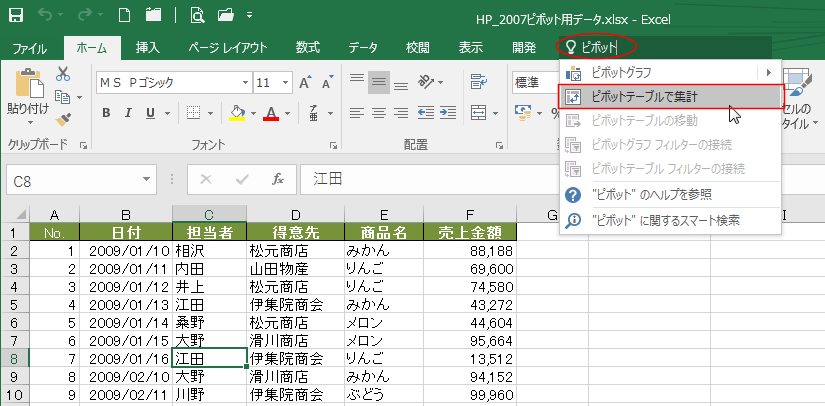The width and height of the screenshot is (825, 406).
Task: Expand the font size dropdown showing 11
Action: (x=286, y=82)
